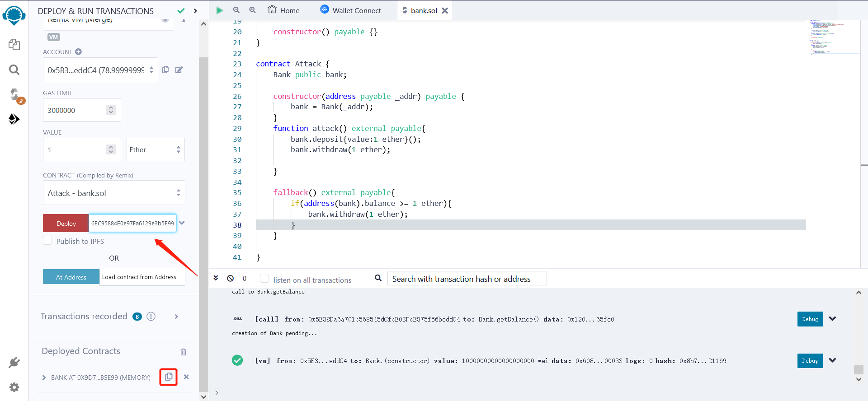Expand the Bank constructor transaction details

pyautogui.click(x=832, y=360)
